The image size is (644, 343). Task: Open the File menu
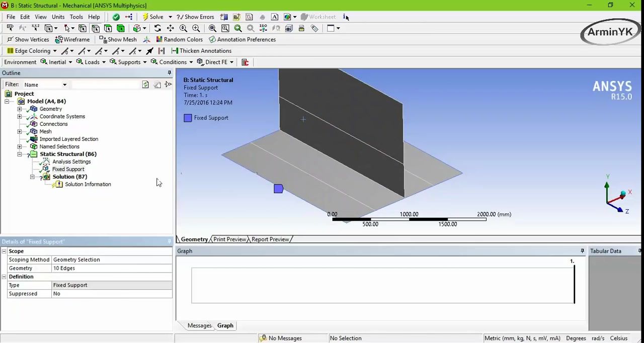point(11,17)
